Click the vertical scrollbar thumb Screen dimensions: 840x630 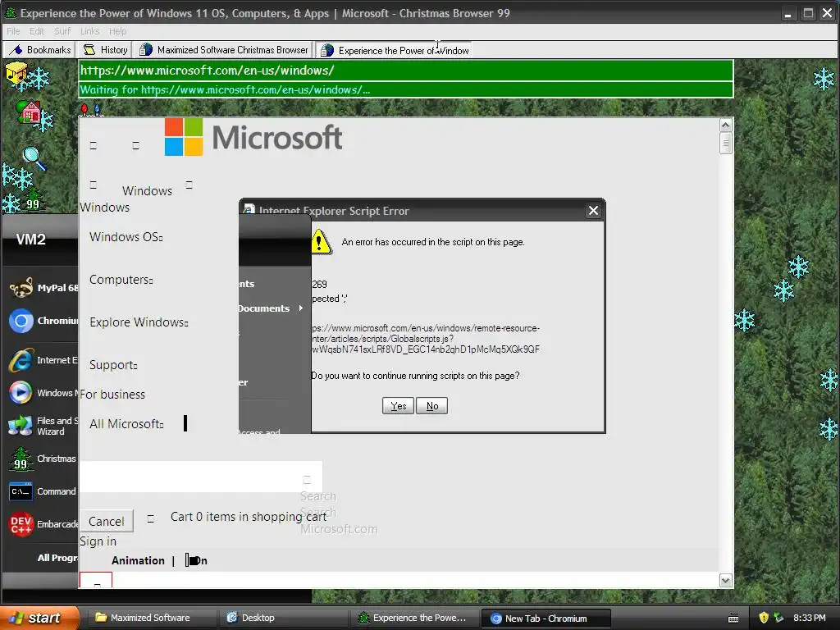tap(725, 143)
